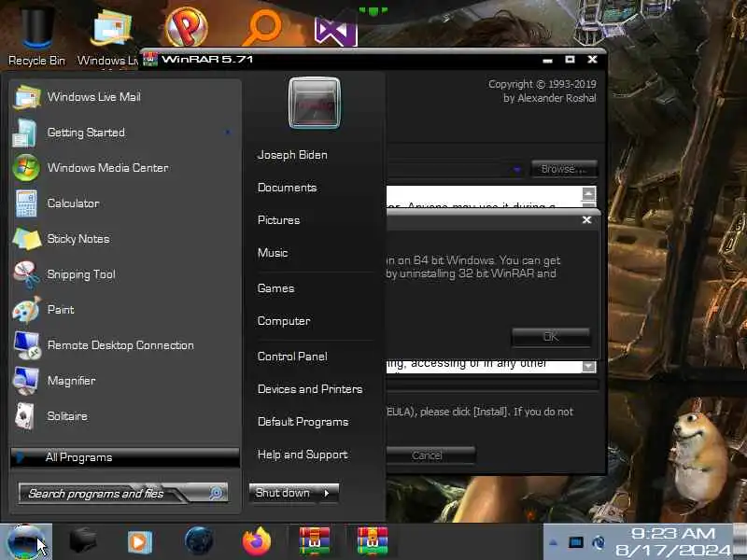This screenshot has width=747, height=560.
Task: Open Devices and Printers
Action: tap(310, 389)
